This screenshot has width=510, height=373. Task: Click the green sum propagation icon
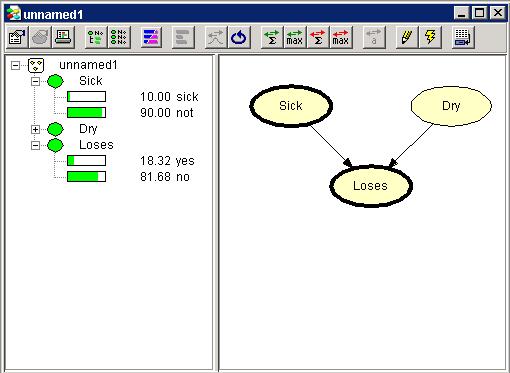(272, 37)
